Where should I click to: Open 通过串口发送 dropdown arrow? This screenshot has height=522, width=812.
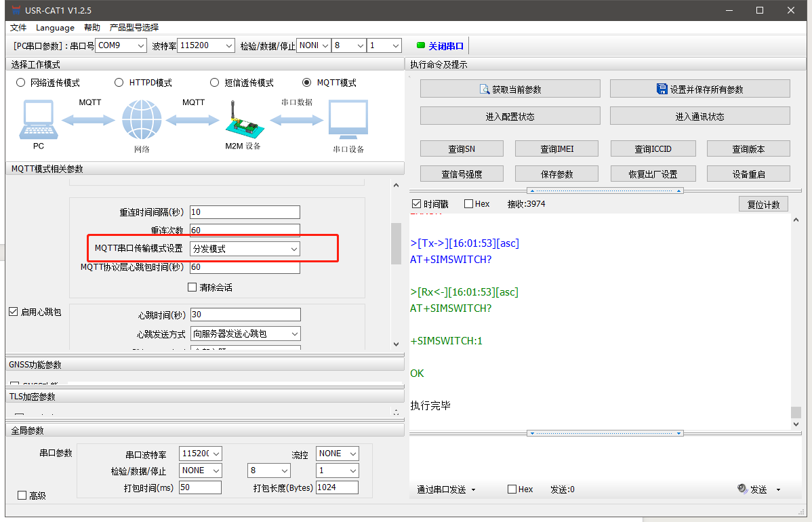pyautogui.click(x=473, y=489)
